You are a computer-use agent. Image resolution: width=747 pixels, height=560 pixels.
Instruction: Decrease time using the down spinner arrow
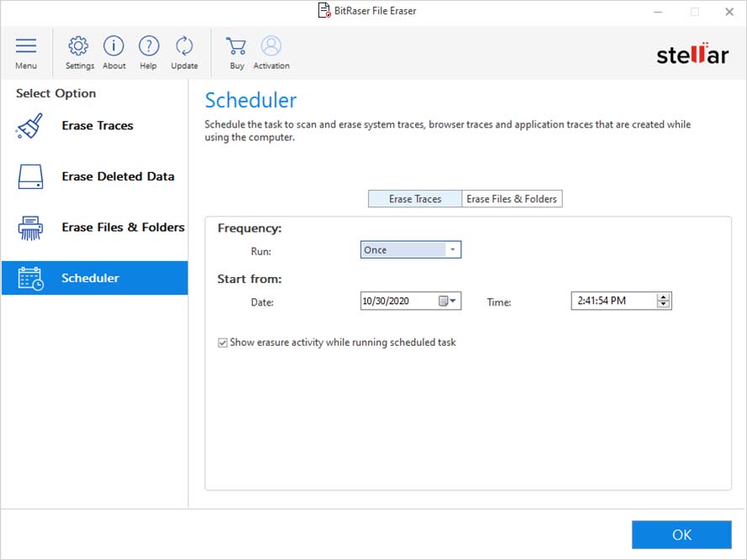pos(664,305)
